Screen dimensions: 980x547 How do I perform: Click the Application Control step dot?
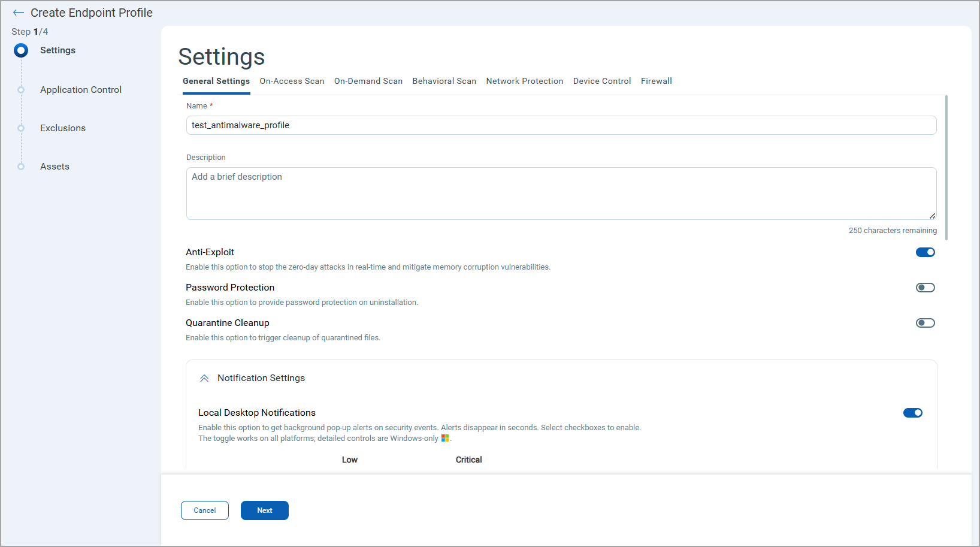[21, 90]
